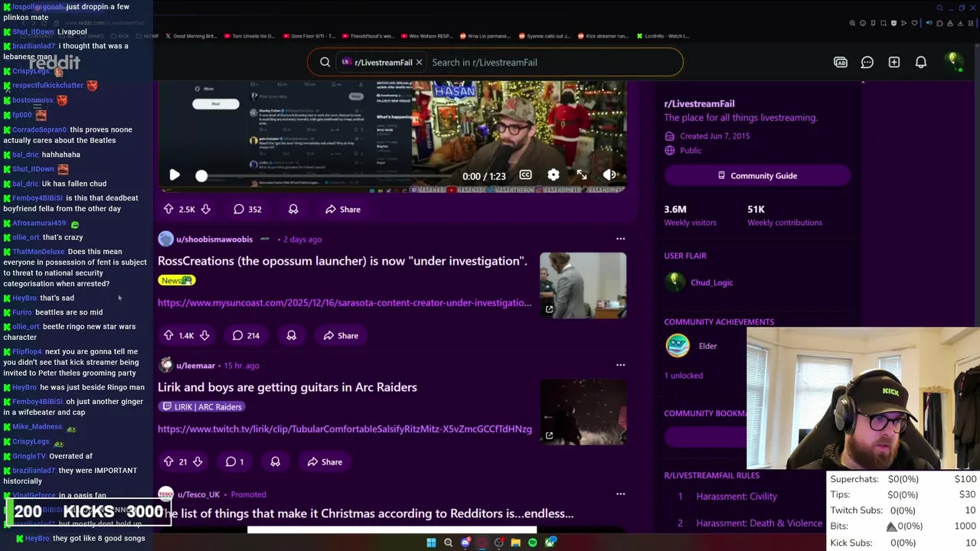Viewport: 980px width, 551px height.
Task: Play the Hasan video clip
Action: [175, 175]
